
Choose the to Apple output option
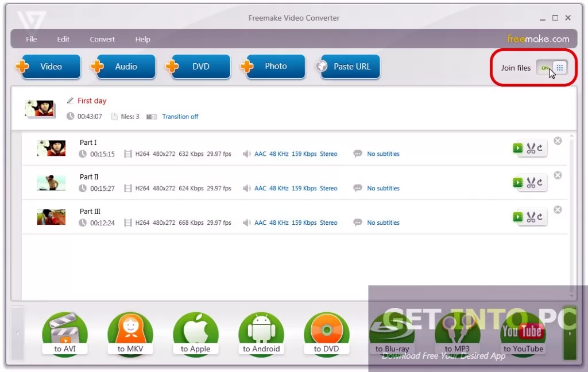[x=196, y=334]
